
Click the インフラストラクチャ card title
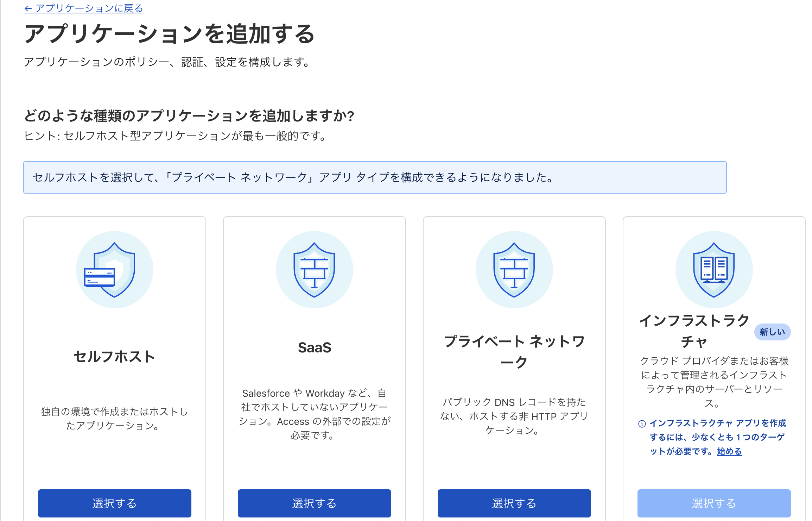694,331
